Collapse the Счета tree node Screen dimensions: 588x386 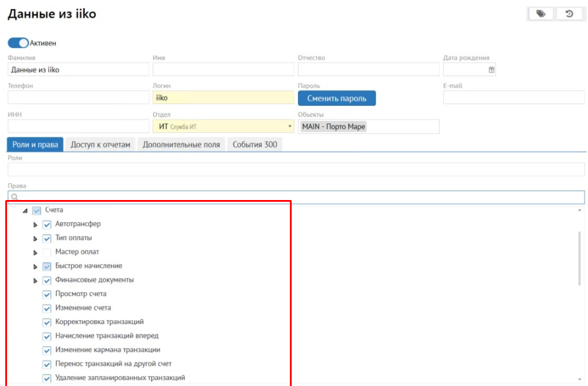25,211
